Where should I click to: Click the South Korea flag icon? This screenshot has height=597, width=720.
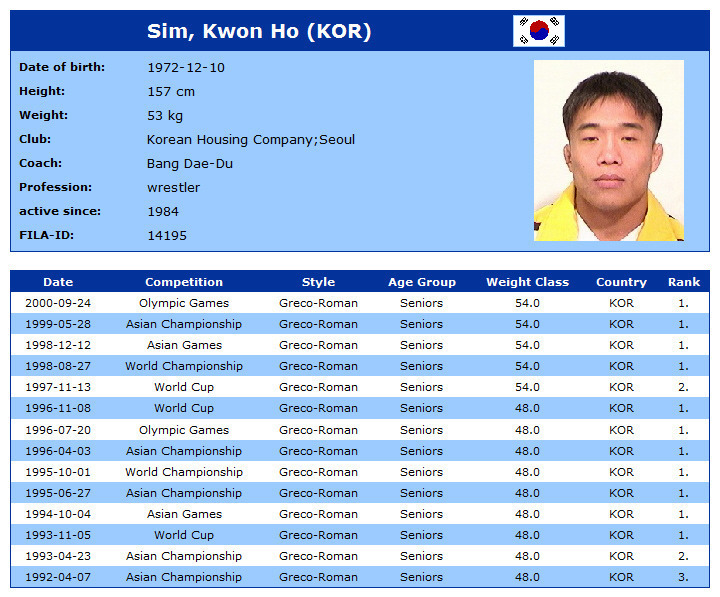(539, 31)
